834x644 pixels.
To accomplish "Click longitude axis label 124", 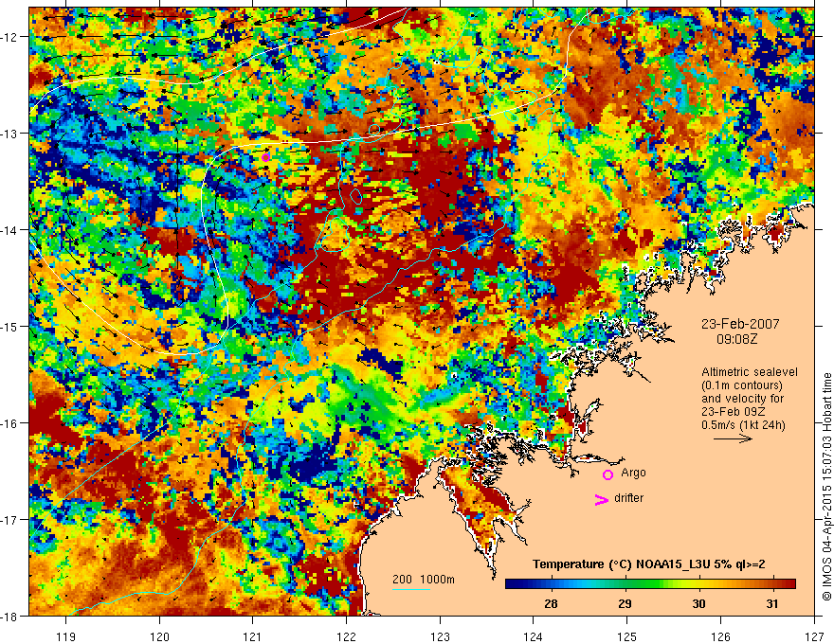I will click(x=534, y=636).
